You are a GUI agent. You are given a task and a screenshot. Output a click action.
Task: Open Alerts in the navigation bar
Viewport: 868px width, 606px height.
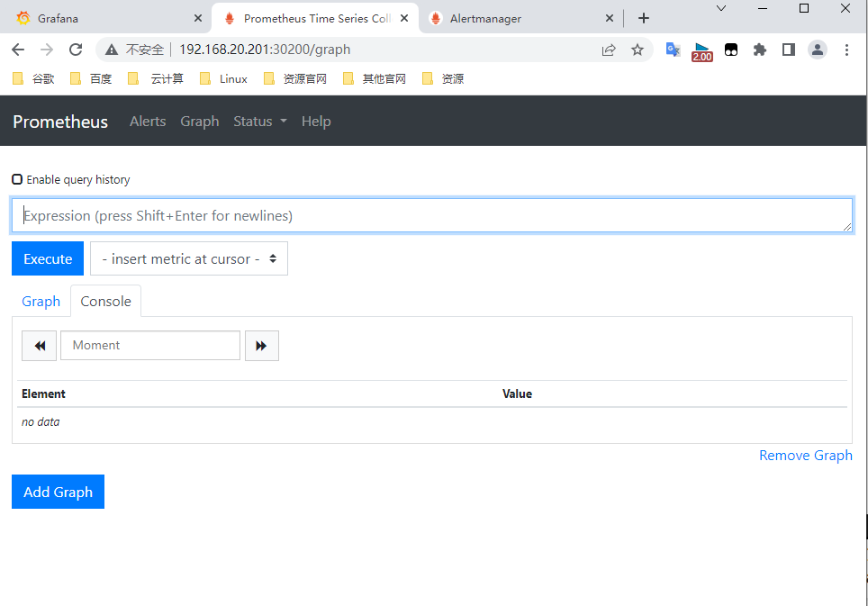148,122
